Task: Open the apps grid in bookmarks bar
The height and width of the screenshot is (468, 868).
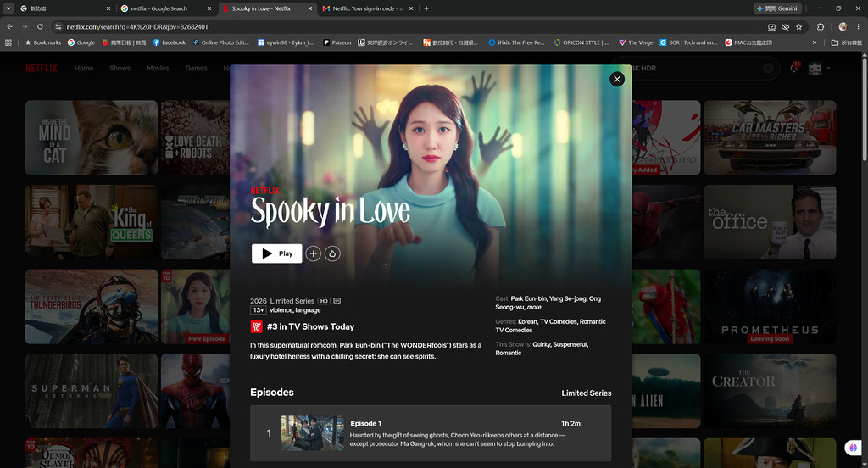Action: [x=8, y=42]
